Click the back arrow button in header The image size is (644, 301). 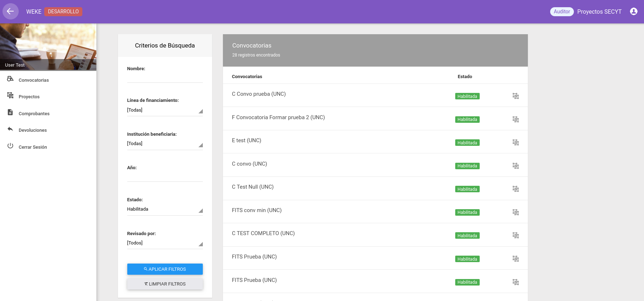click(10, 12)
